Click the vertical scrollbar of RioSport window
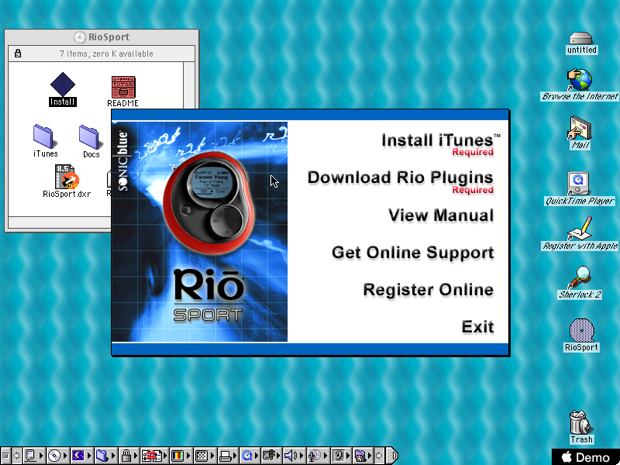Image resolution: width=620 pixels, height=465 pixels. [189, 85]
